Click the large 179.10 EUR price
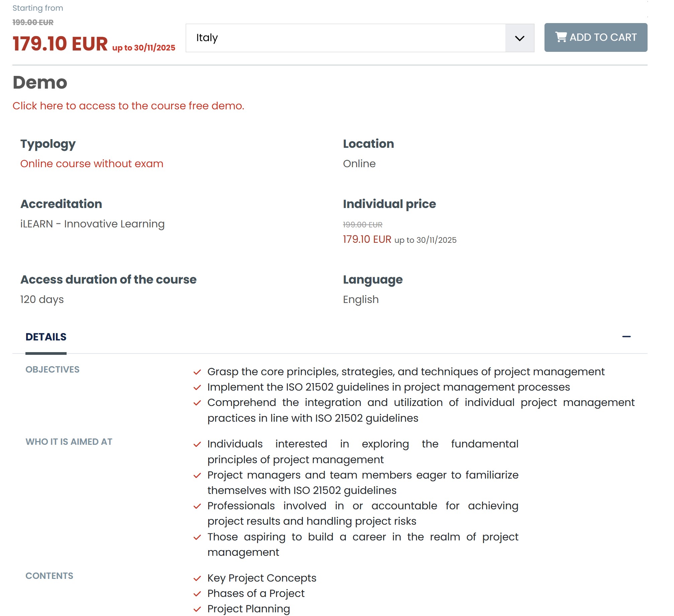Image resolution: width=674 pixels, height=616 pixels. point(60,43)
